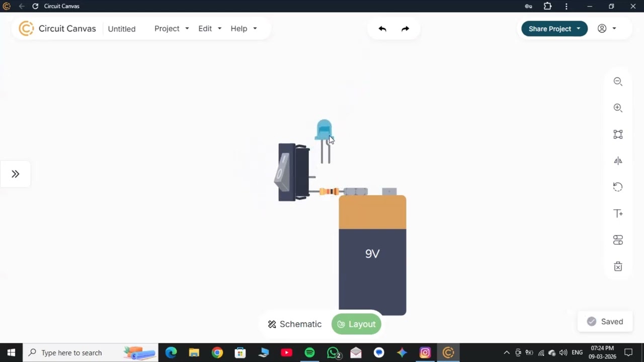Select the rocker switch component
Viewport: 644px width, 362px height.
point(294,172)
